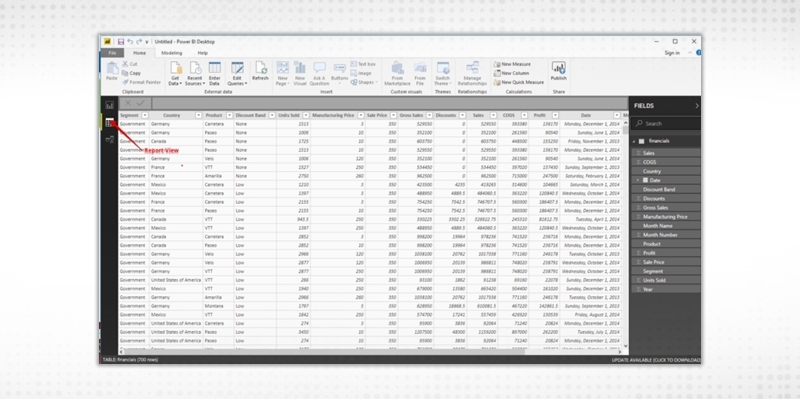Screen dimensions: 800x400
Task: Select Format Painter
Action: click(x=141, y=82)
